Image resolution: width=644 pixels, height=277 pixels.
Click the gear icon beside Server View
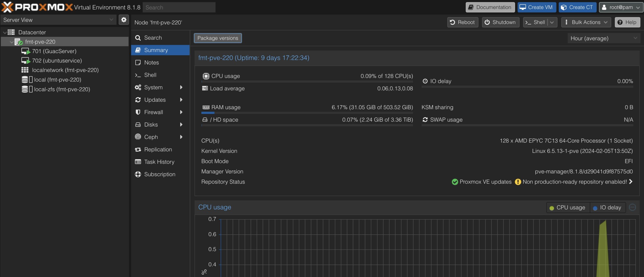pyautogui.click(x=124, y=20)
